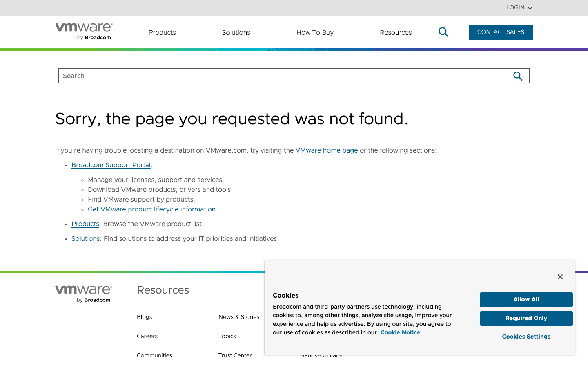Click Allow All cookies button
The height and width of the screenshot is (368, 588).
(526, 300)
